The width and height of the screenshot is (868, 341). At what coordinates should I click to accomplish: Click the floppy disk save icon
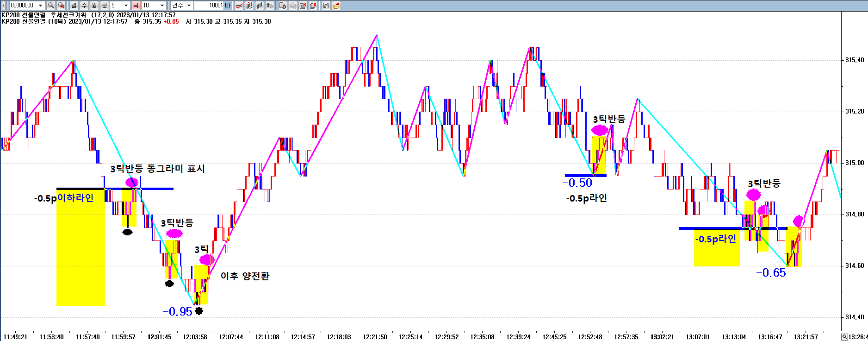click(x=326, y=6)
